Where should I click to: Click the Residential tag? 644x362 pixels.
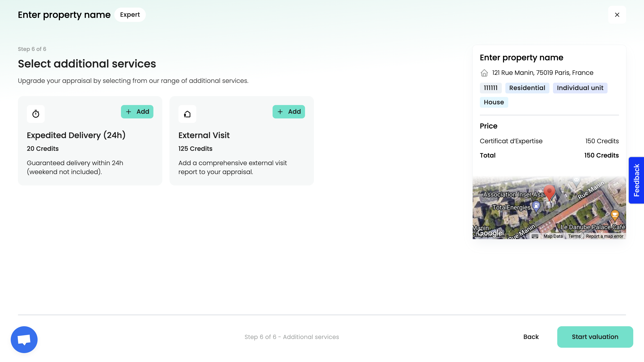point(527,88)
